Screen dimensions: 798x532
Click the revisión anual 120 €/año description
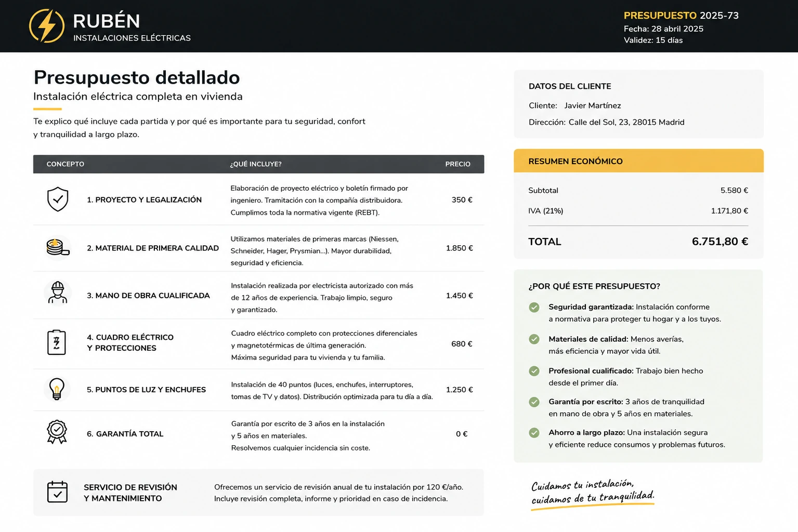click(x=338, y=493)
